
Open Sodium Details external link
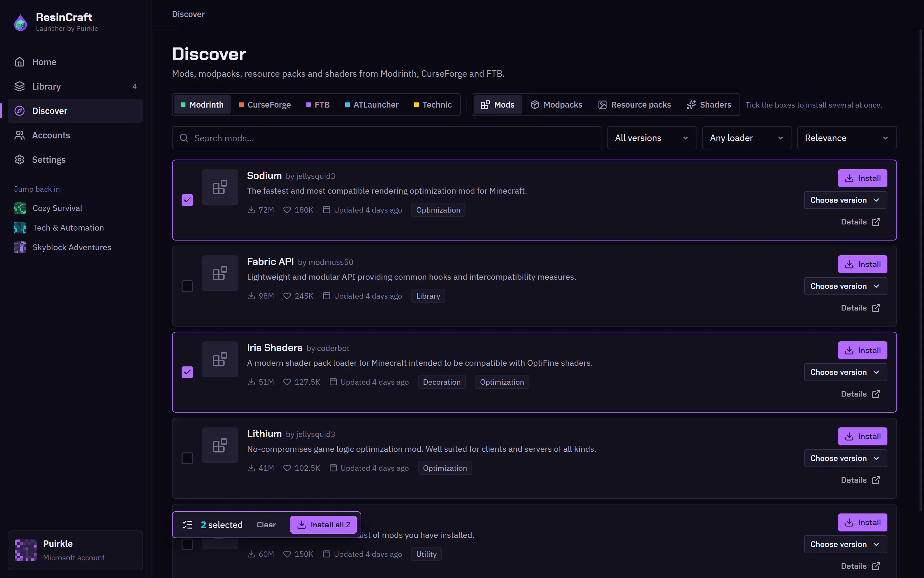tap(860, 222)
